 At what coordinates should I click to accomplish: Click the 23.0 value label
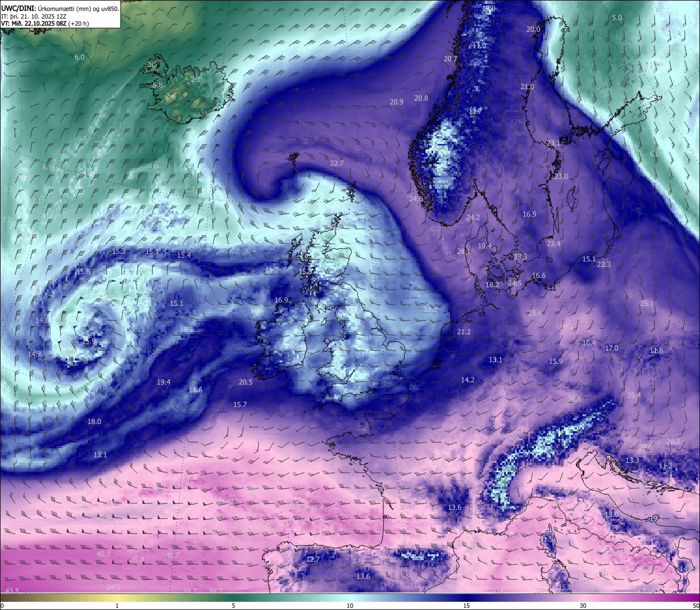[561, 176]
